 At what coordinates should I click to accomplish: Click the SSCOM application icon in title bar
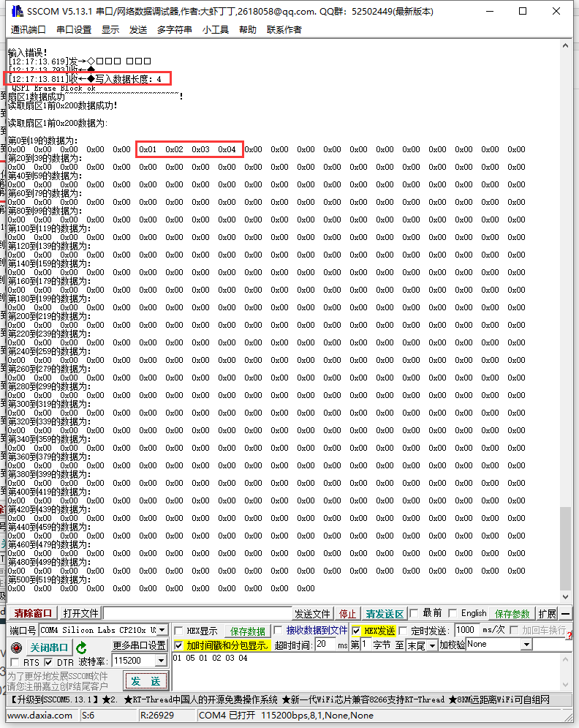(x=16, y=11)
